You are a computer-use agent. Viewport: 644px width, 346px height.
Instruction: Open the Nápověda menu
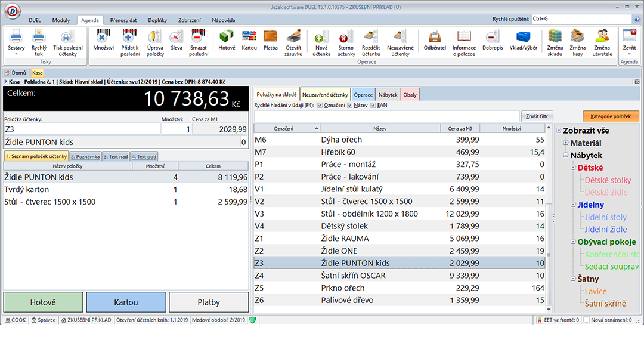click(224, 20)
